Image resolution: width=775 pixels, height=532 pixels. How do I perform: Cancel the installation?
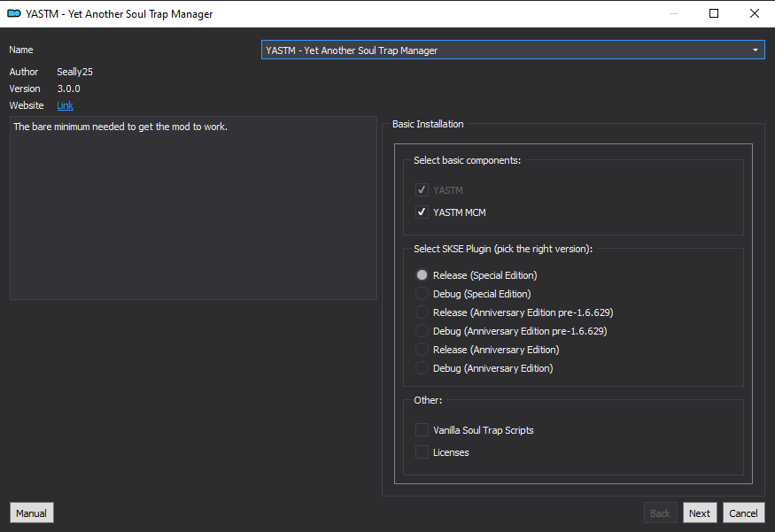click(x=743, y=513)
